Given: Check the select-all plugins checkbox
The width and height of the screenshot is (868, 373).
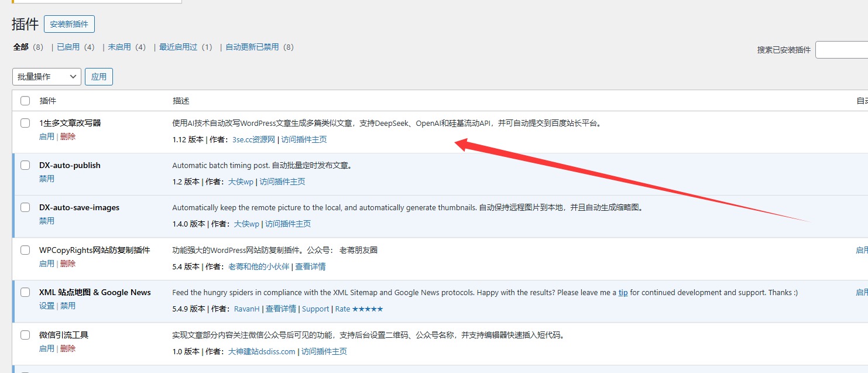Looking at the screenshot, I should tap(25, 101).
